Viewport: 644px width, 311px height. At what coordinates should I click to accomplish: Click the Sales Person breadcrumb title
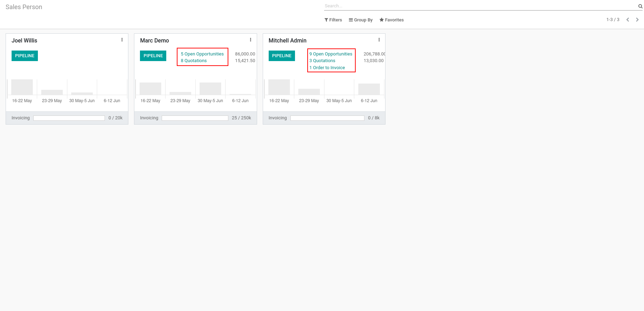click(24, 7)
